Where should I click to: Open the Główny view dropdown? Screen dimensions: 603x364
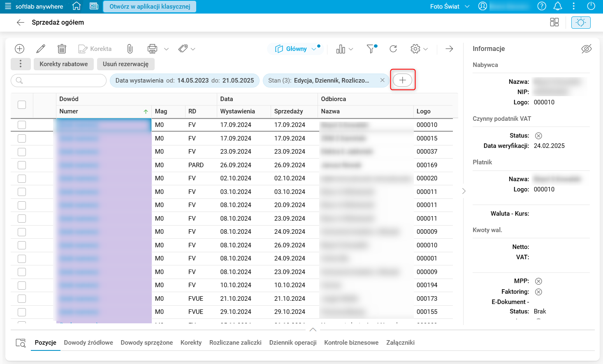[295, 49]
